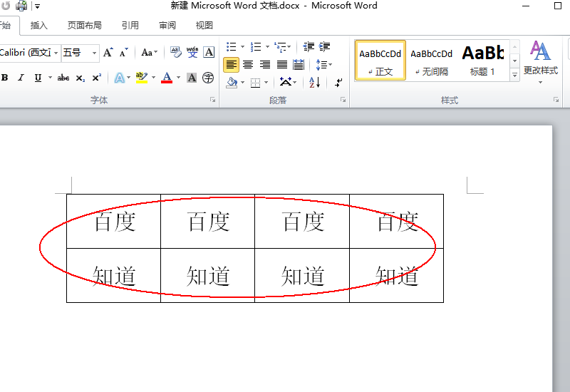Image resolution: width=570 pixels, height=392 pixels.
Task: Open the Line Spacing menu
Action: click(323, 65)
